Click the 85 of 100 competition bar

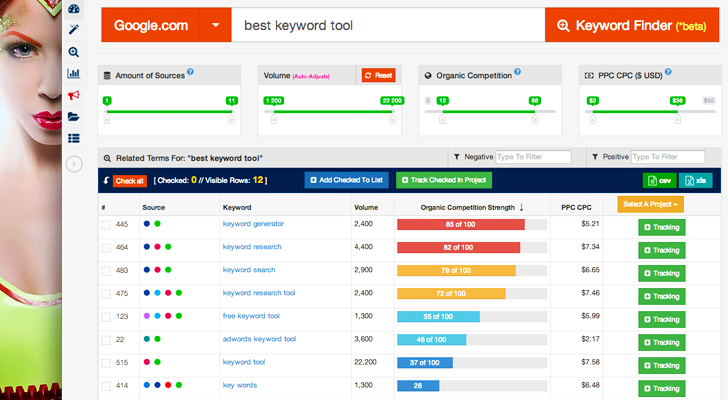pyautogui.click(x=461, y=225)
